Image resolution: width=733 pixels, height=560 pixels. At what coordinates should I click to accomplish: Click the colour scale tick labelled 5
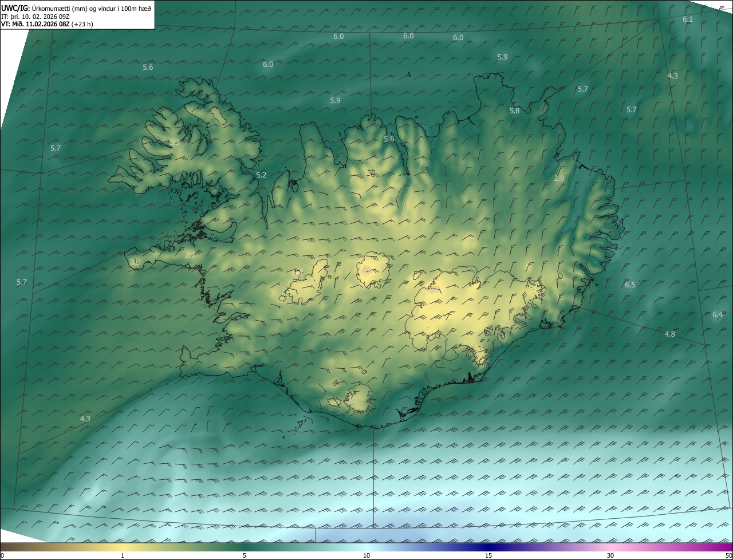[x=245, y=556]
